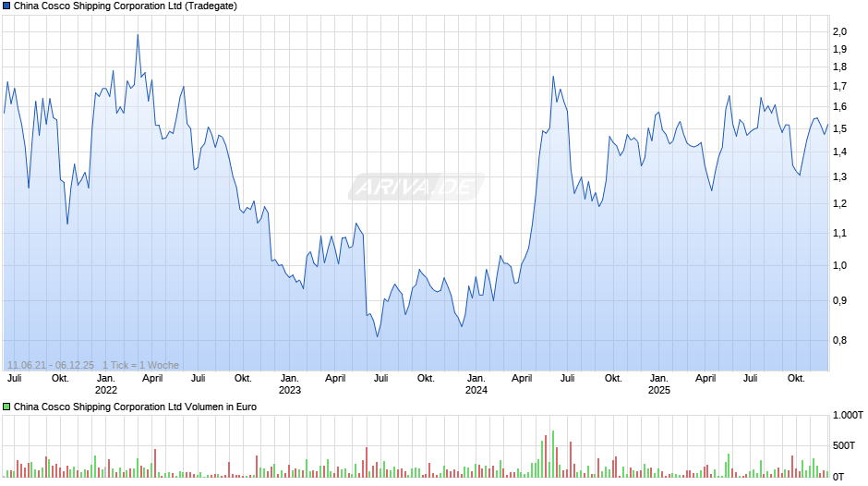The image size is (868, 486).
Task: Click the 'China Cosco Shipping Corporation Ltd Volumen in Euro' title
Action: [x=135, y=407]
